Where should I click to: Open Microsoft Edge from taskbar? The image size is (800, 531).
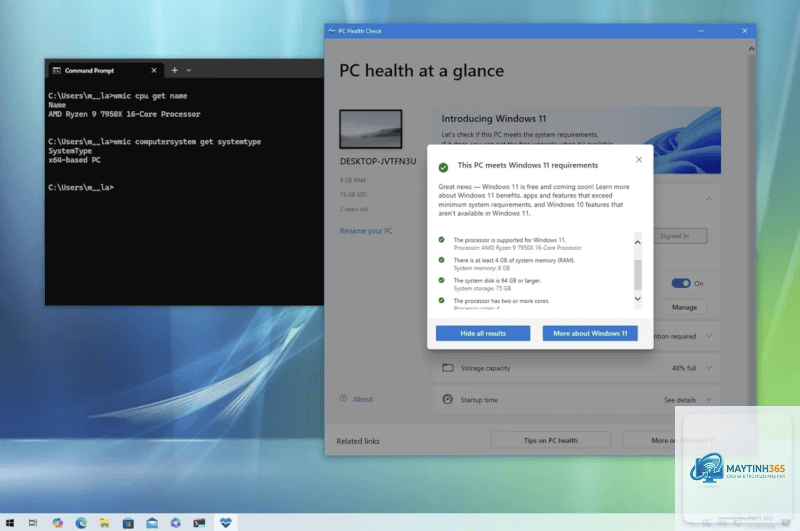81,523
